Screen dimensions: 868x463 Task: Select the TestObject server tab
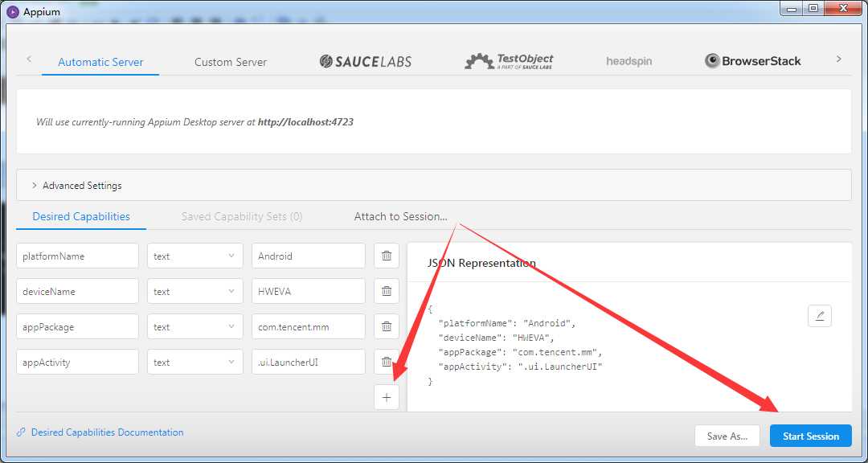(x=509, y=61)
